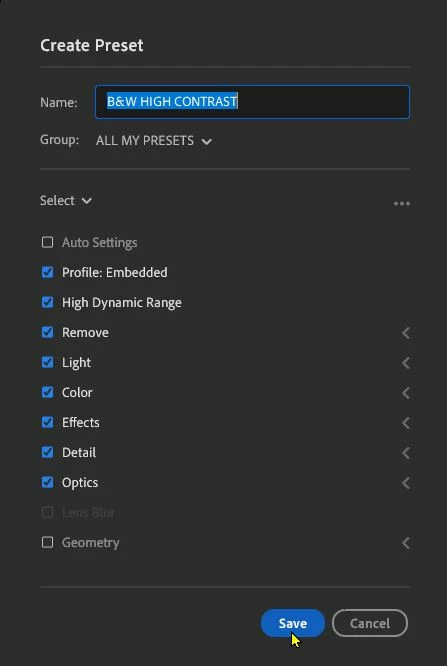Expand the Remove settings chevron
447x666 pixels.
[x=406, y=333]
